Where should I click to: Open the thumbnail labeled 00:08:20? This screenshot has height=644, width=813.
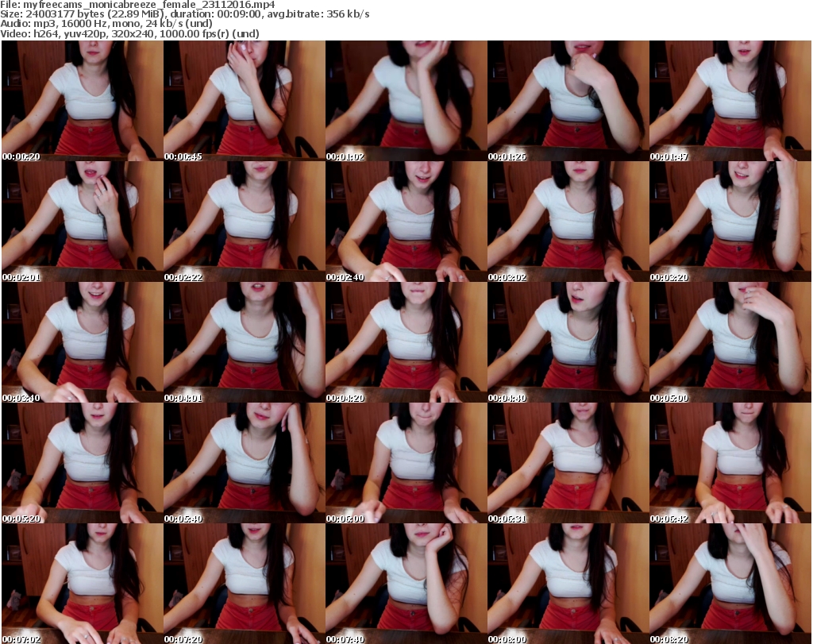730,584
